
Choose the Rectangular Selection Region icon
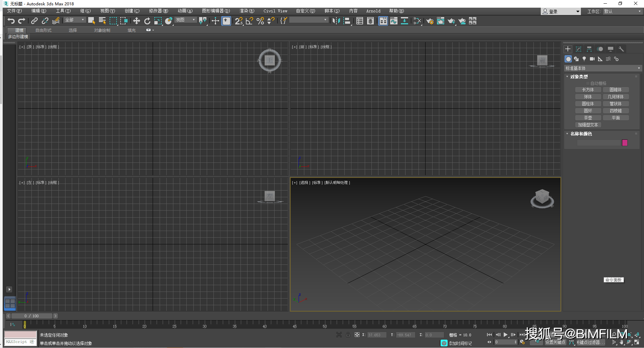pyautogui.click(x=113, y=21)
